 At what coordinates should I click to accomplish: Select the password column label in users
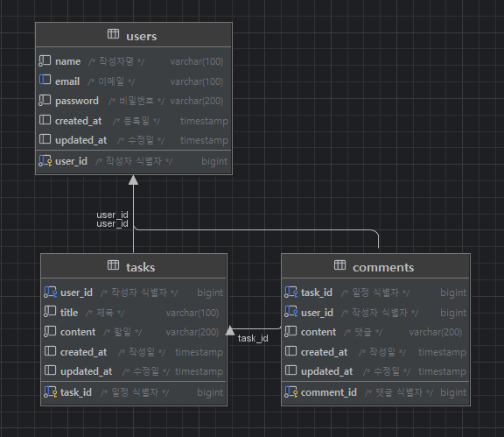77,101
